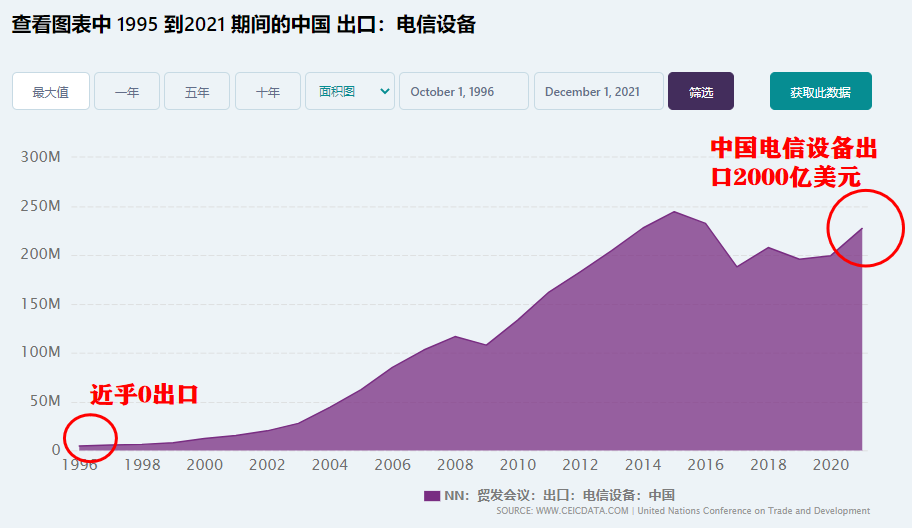Switch range to 一年

click(127, 92)
